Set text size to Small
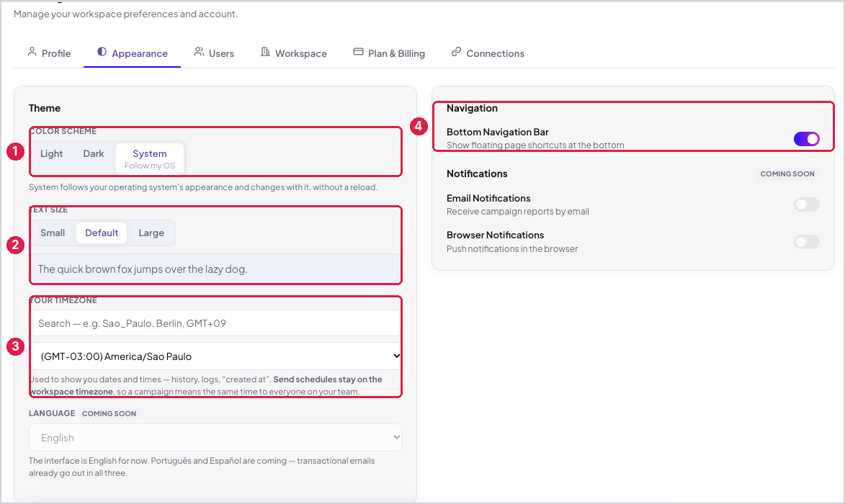845x504 pixels. click(53, 233)
